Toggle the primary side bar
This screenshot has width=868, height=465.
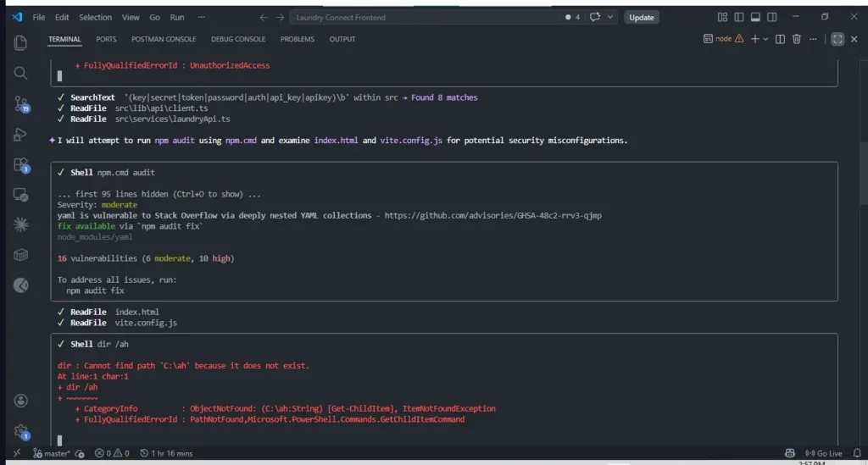pyautogui.click(x=739, y=17)
